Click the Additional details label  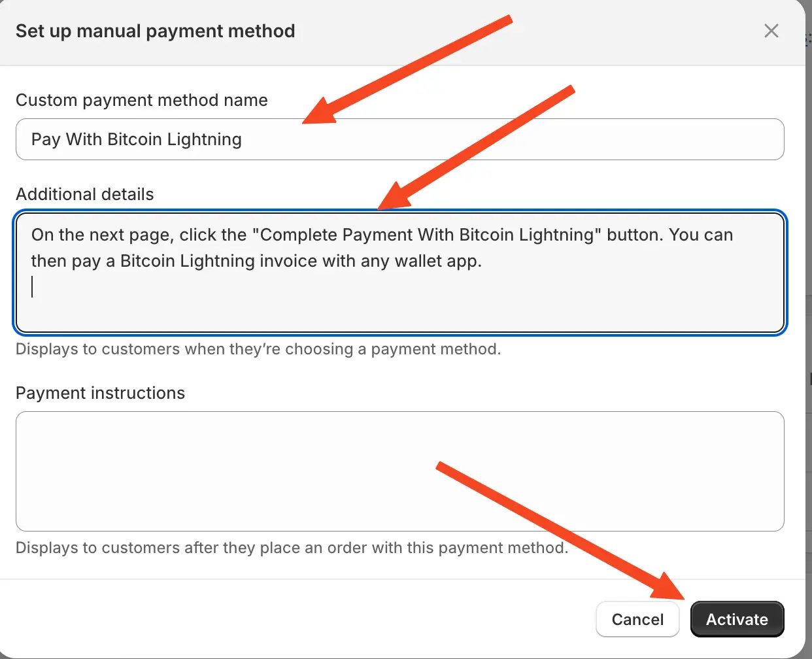(84, 194)
